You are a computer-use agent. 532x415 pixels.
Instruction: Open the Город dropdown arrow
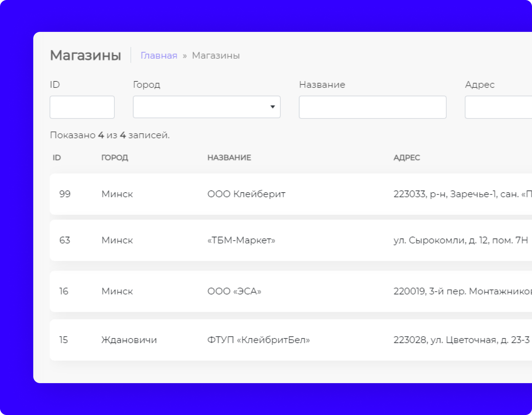point(272,107)
